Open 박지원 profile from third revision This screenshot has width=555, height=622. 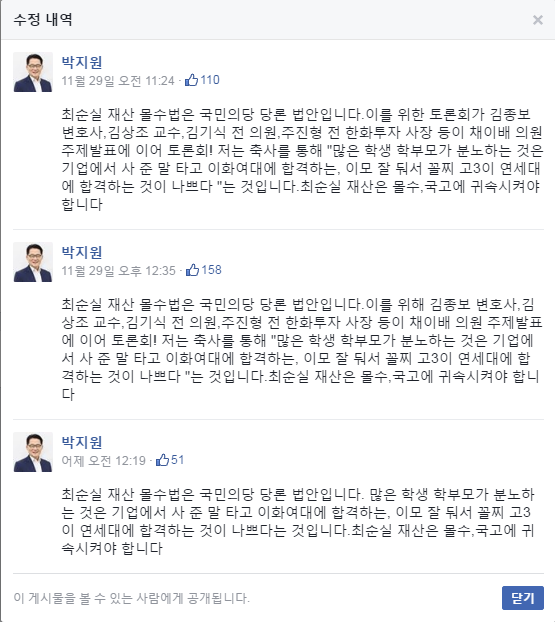82,442
